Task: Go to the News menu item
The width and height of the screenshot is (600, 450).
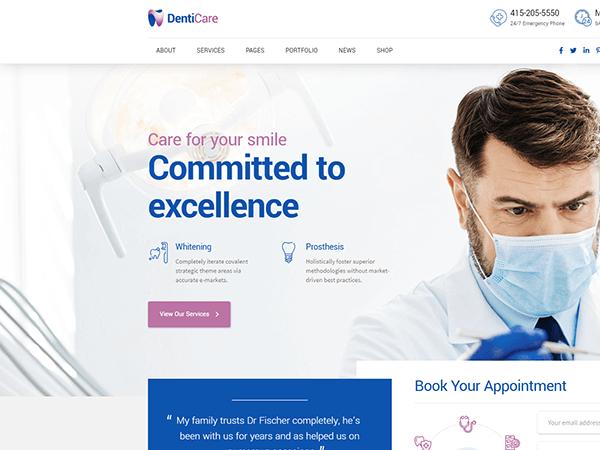Action: (x=347, y=51)
